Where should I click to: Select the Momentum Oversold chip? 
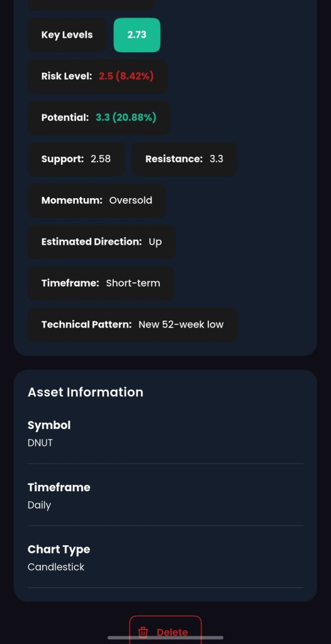tap(97, 201)
